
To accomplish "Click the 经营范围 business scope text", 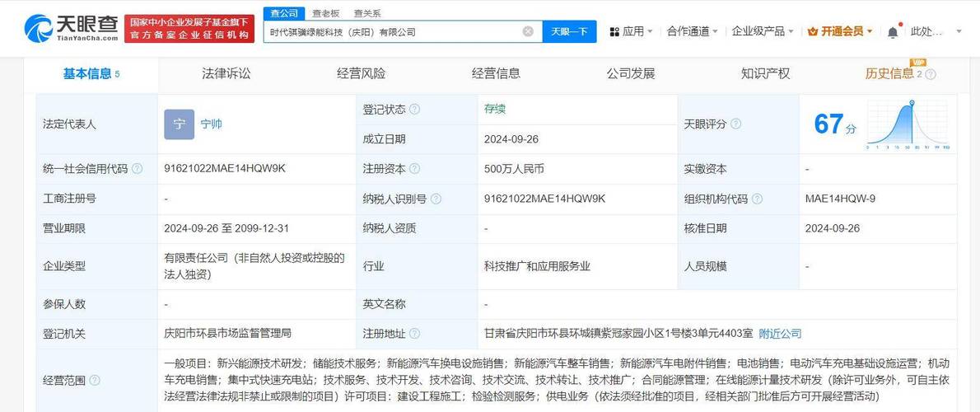I will click(556, 380).
